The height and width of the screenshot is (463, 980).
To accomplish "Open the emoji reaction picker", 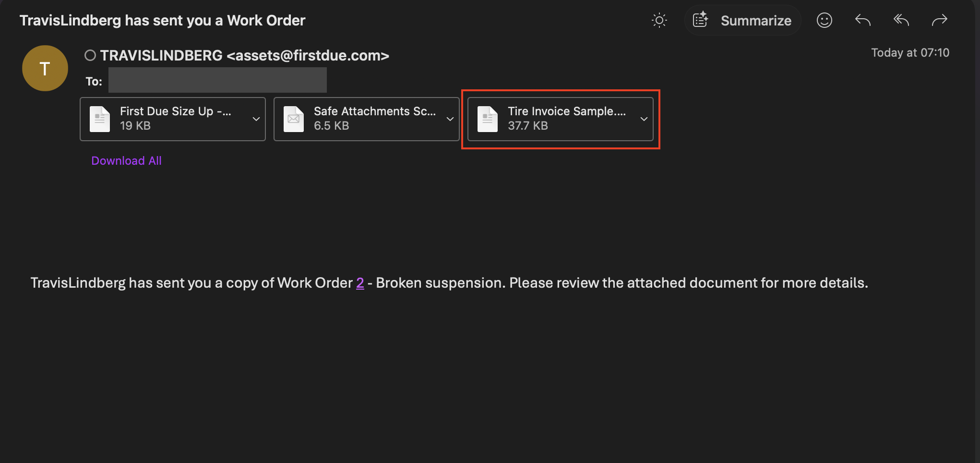I will pyautogui.click(x=825, y=20).
